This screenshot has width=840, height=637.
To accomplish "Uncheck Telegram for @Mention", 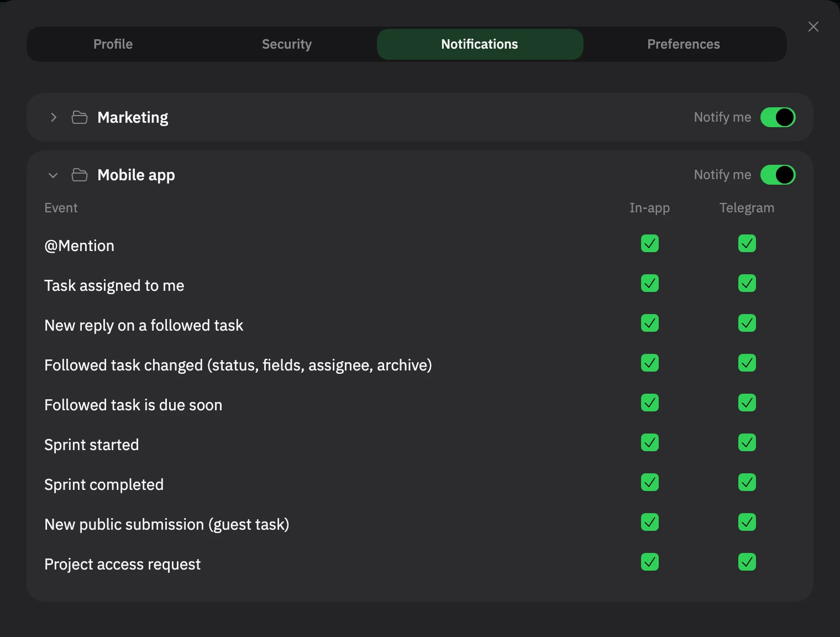I will [747, 243].
